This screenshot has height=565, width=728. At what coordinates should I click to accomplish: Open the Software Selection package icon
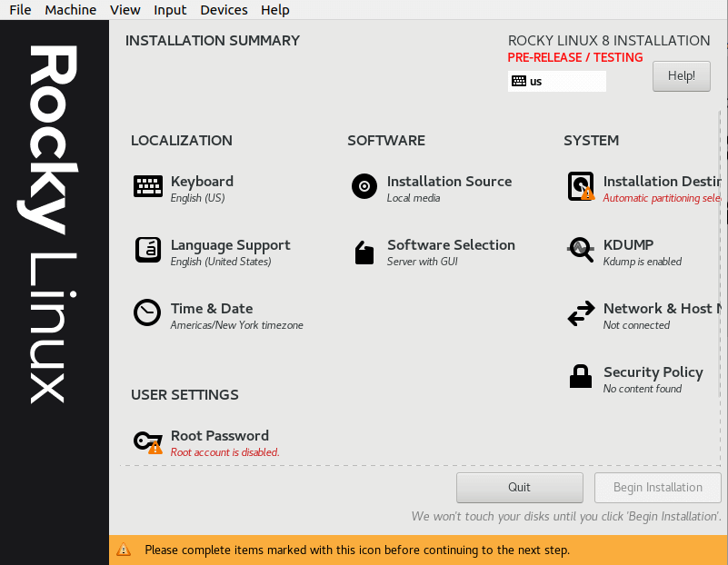click(364, 253)
